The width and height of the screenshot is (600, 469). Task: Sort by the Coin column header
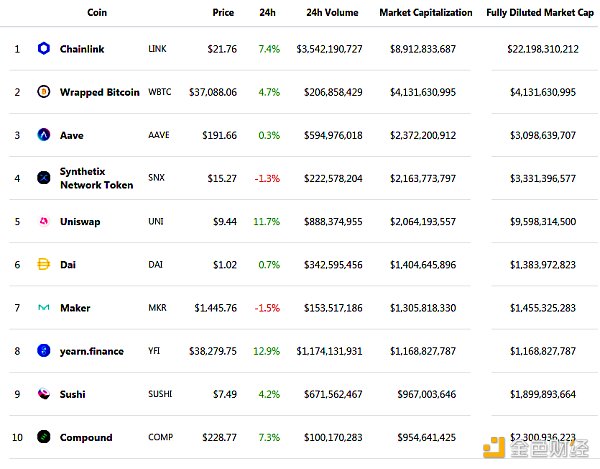click(x=97, y=13)
